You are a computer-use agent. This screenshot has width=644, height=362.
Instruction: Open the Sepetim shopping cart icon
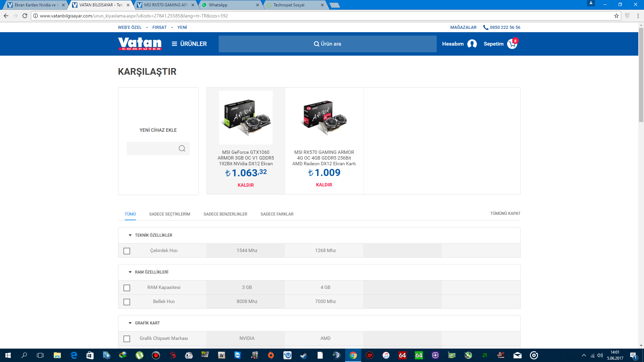(512, 44)
